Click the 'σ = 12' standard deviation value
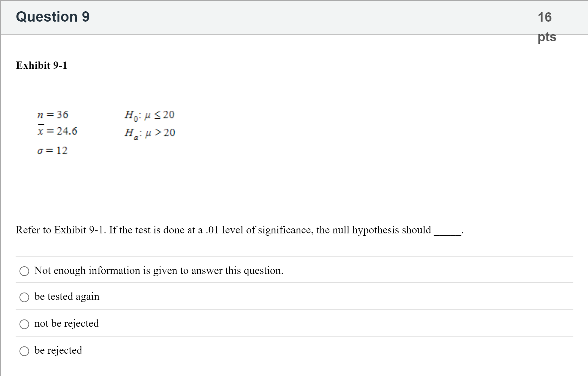Image resolution: width=588 pixels, height=376 pixels. tap(52, 151)
